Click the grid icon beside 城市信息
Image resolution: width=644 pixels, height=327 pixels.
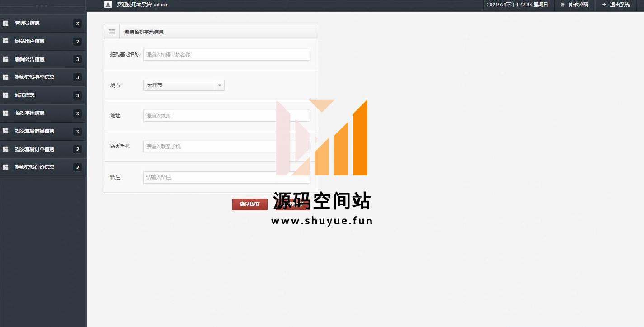tap(5, 95)
